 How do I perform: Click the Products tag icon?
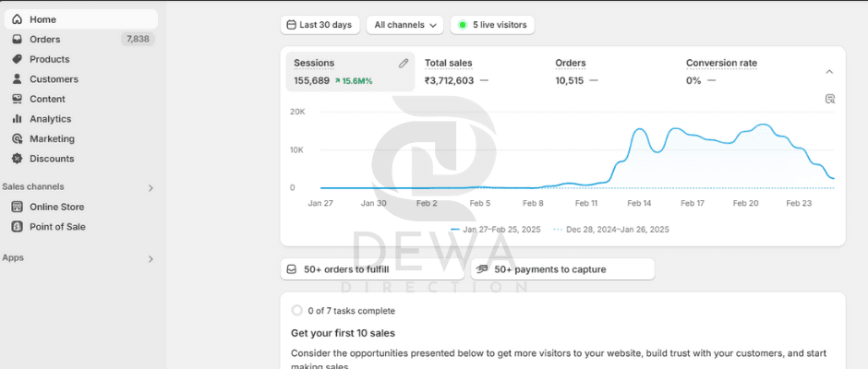17,59
